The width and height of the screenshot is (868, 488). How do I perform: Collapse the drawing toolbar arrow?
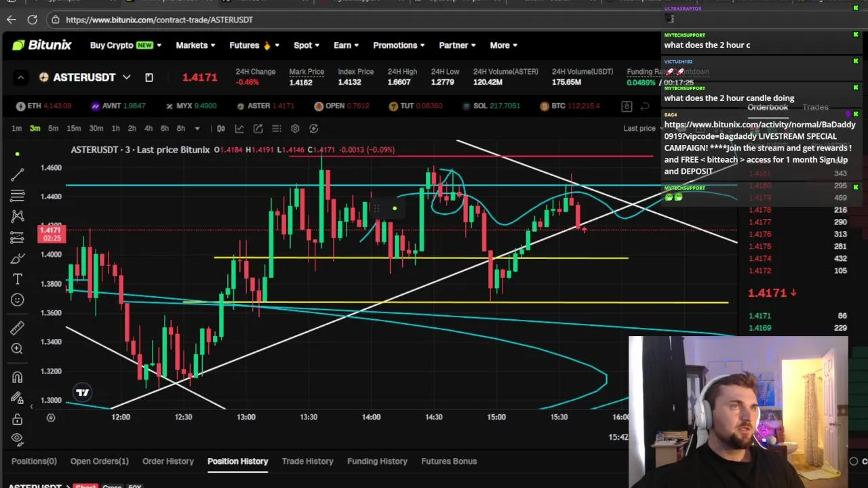tap(31, 406)
